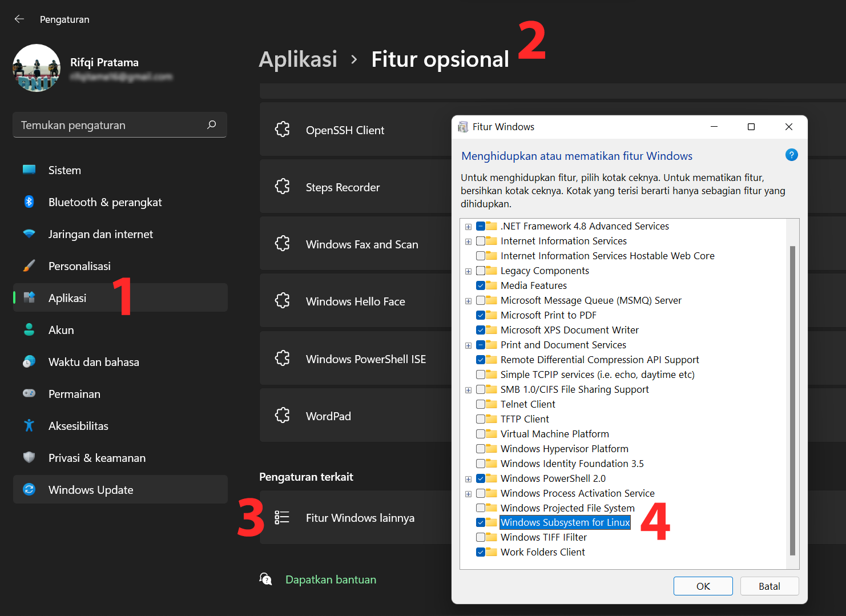Click the search magnifier icon

[x=212, y=124]
